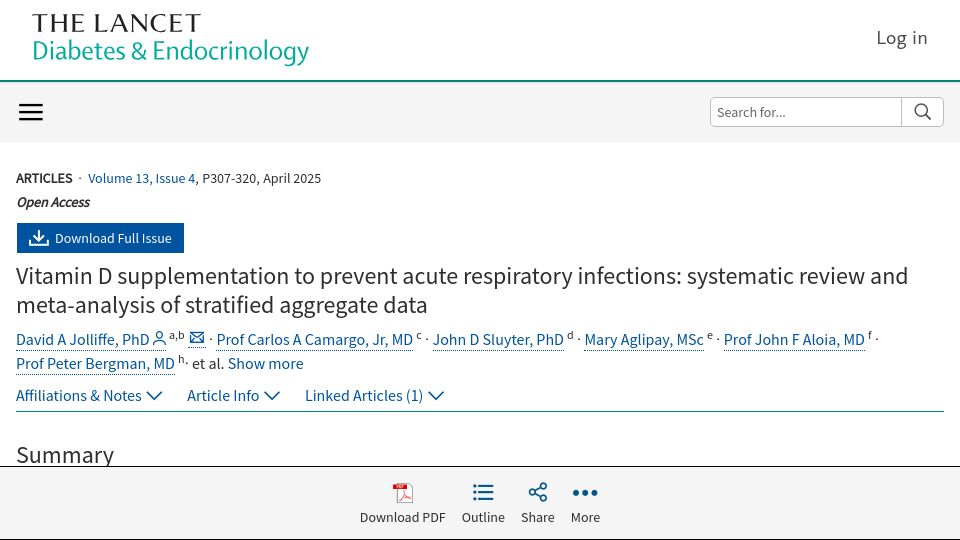The height and width of the screenshot is (540, 960).
Task: Open author Prof Carlos A Camargo, Jr, MD
Action: (x=315, y=340)
